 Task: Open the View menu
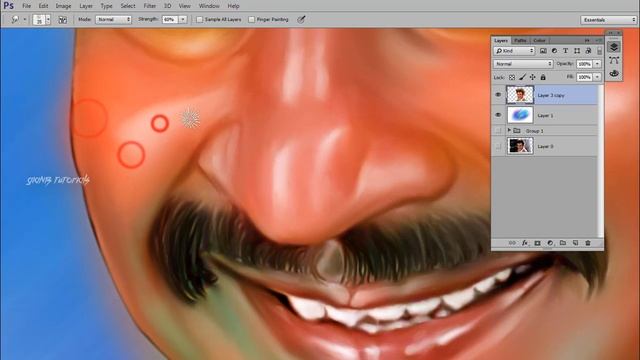[184, 6]
